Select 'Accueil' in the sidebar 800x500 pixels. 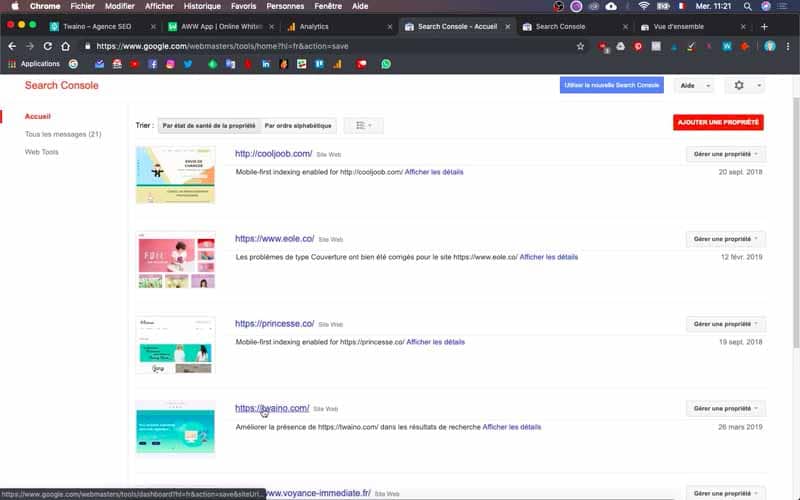click(38, 116)
